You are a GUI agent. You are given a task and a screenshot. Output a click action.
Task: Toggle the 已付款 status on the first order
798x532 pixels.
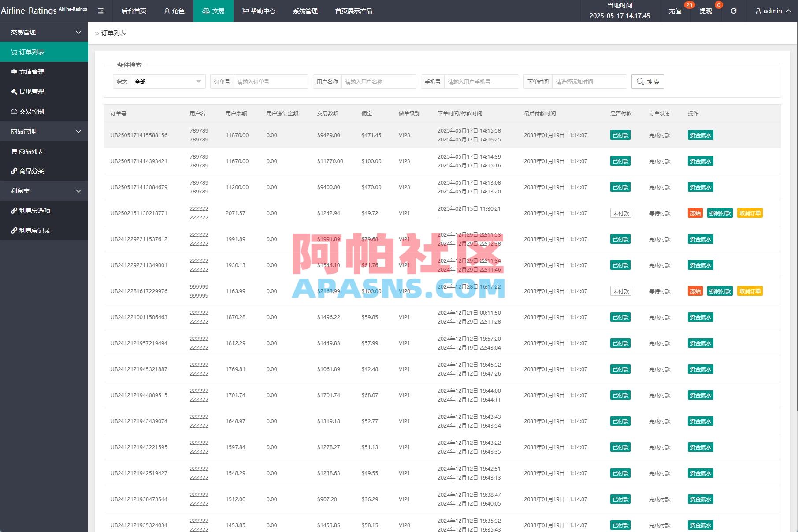(x=620, y=135)
